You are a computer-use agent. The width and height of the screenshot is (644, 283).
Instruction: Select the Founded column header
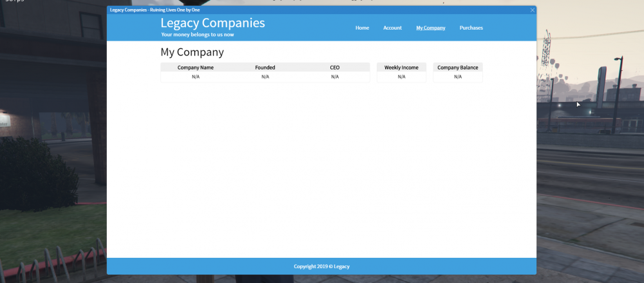click(x=265, y=67)
